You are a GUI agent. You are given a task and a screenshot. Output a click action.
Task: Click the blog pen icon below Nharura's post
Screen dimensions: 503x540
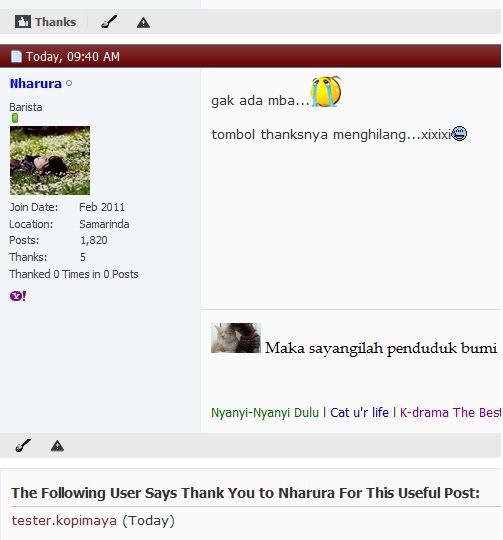[23, 446]
